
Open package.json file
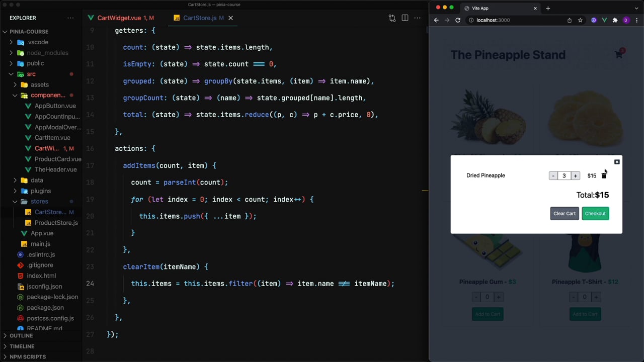[x=45, y=307]
